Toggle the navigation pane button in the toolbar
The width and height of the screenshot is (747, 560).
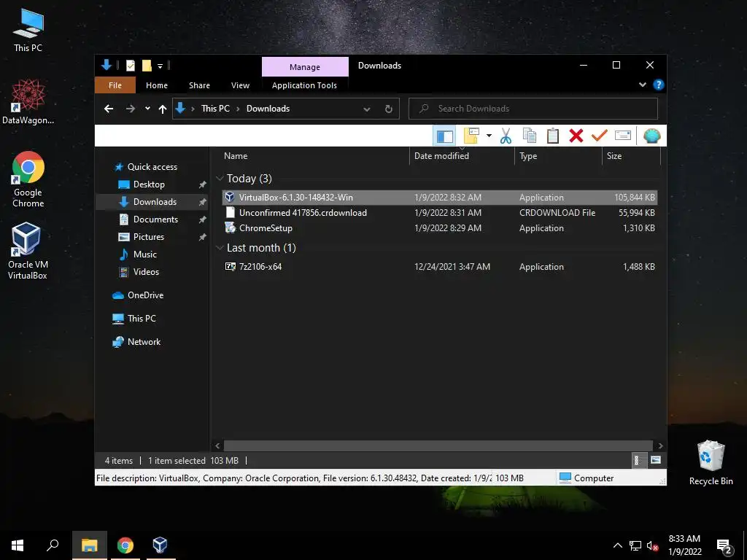click(444, 136)
